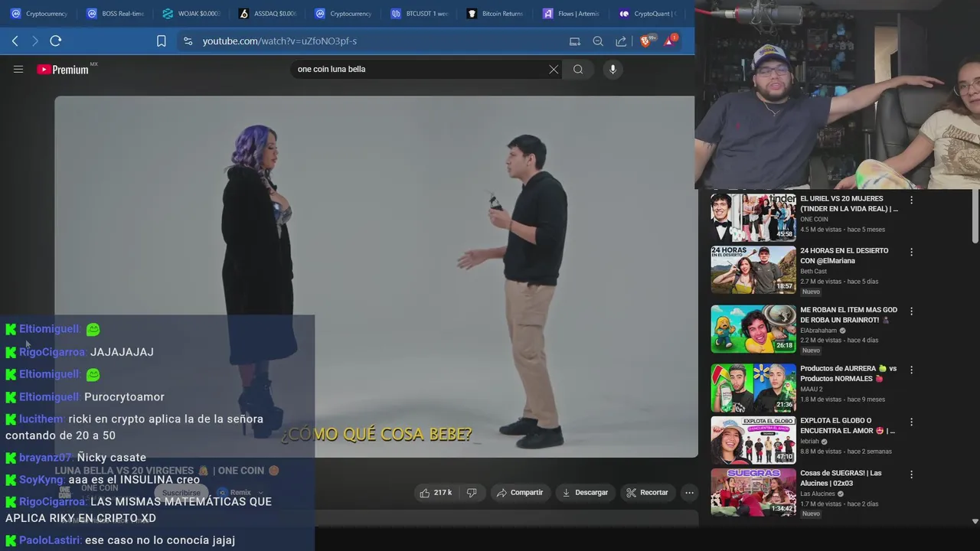This screenshot has width=980, height=551.
Task: Click title '24 HORAS EN EL DESIERTO'
Action: [x=844, y=256]
